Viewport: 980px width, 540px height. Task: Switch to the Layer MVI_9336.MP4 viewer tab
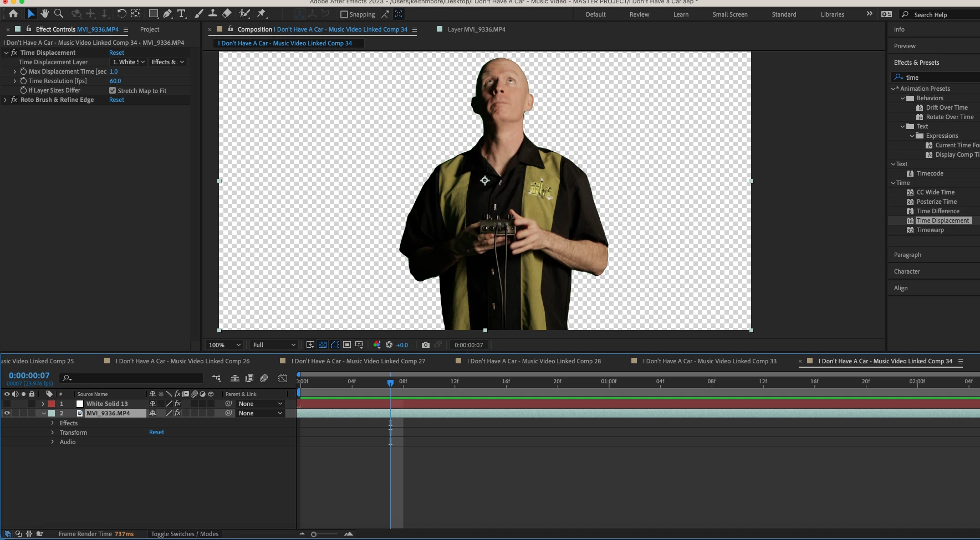point(477,29)
